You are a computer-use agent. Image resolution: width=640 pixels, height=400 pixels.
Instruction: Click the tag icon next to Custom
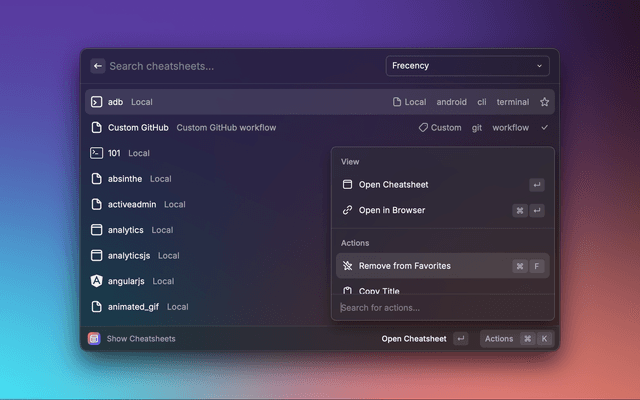pos(423,128)
